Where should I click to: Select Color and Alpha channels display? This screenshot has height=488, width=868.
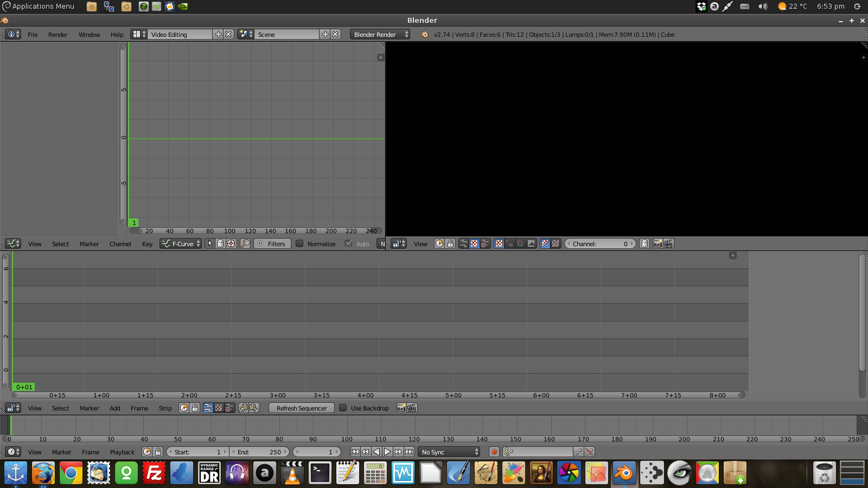(x=545, y=243)
